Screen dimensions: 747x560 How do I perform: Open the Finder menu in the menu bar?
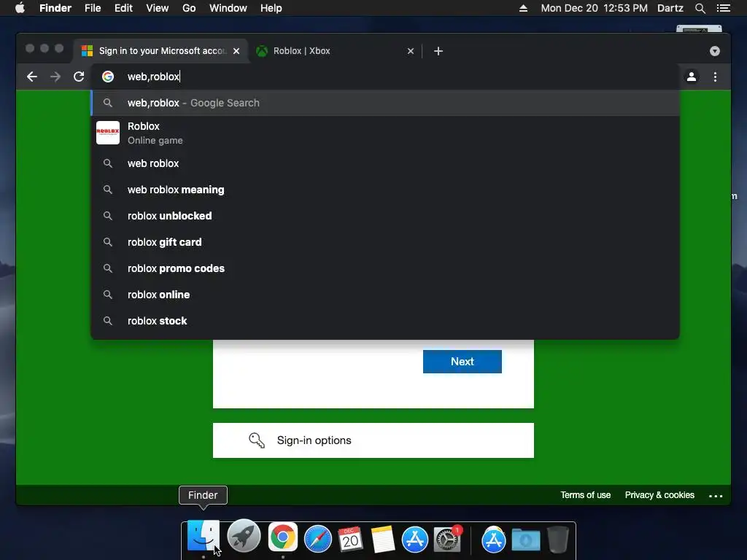click(x=55, y=8)
